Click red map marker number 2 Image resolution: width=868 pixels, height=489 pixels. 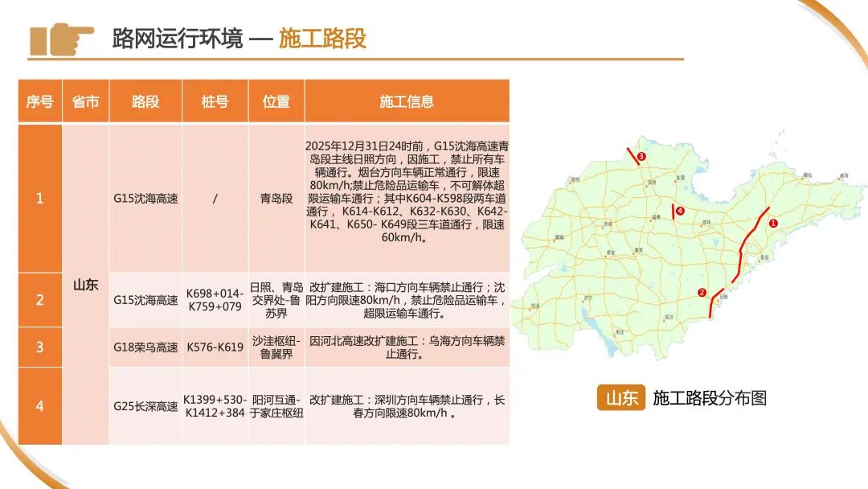702,293
